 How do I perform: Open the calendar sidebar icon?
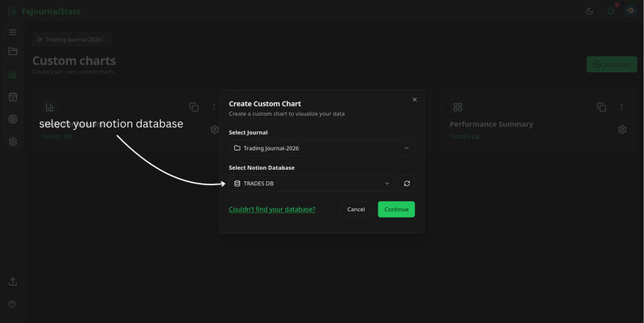tap(13, 97)
